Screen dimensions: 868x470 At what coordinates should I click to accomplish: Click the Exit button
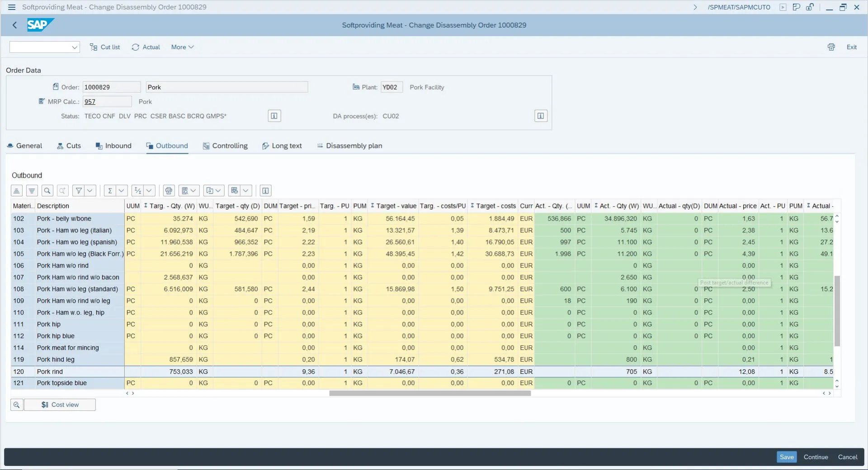[x=852, y=47]
